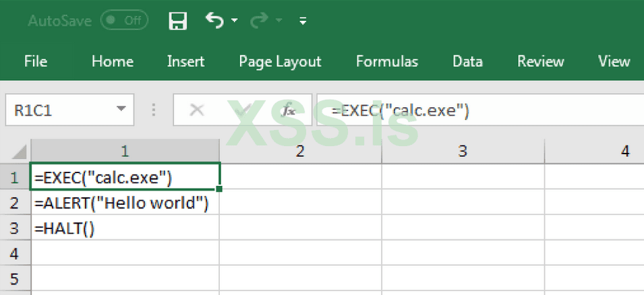Click the Undo arrow icon
The height and width of the screenshot is (295, 644).
214,21
